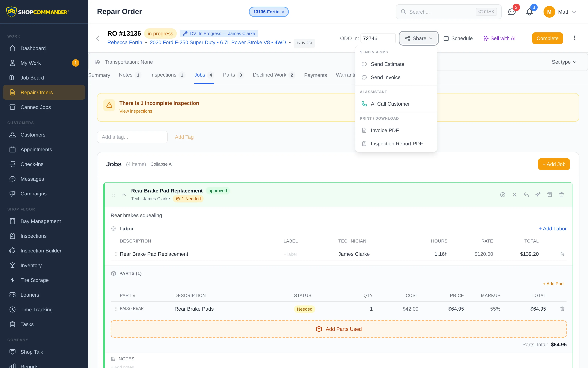Screen dimensions: 588x368
Task: Close the 13136-Fortin tab chip
Action: tap(283, 12)
